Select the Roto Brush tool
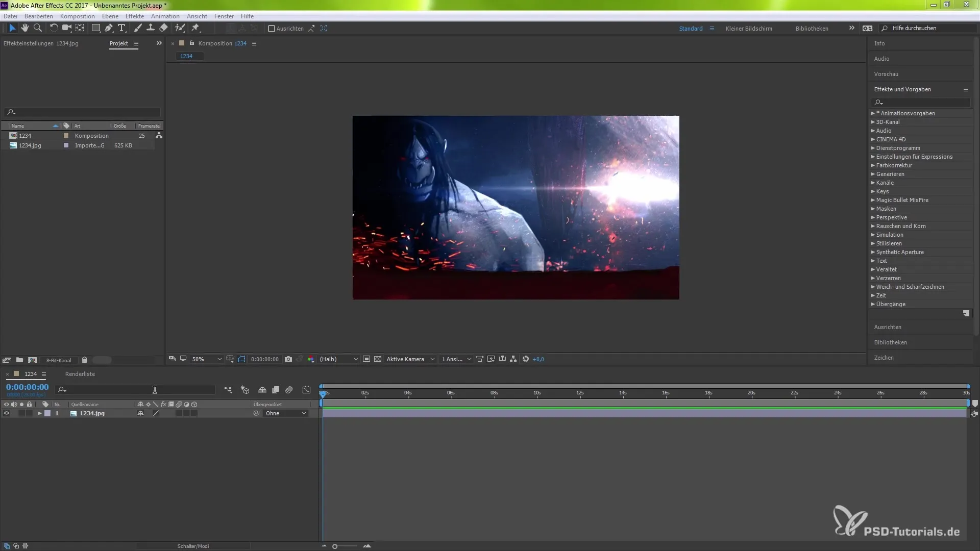980x551 pixels. (180, 28)
